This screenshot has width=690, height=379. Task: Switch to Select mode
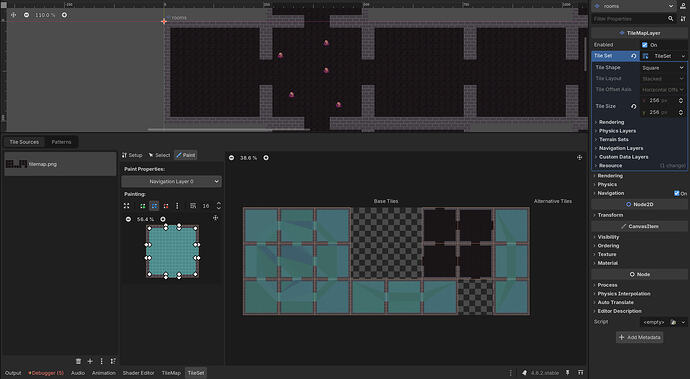point(159,155)
